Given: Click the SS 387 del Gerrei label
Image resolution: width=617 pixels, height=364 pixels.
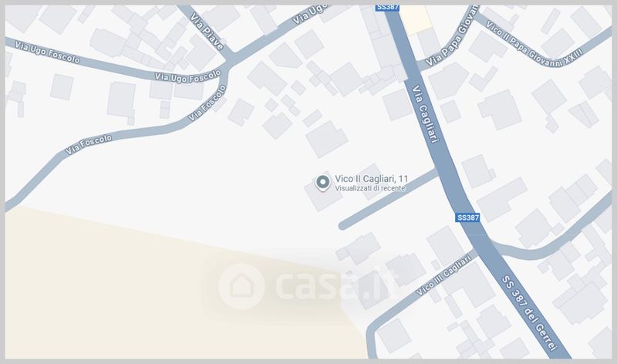Looking at the screenshot, I should coord(530,313).
